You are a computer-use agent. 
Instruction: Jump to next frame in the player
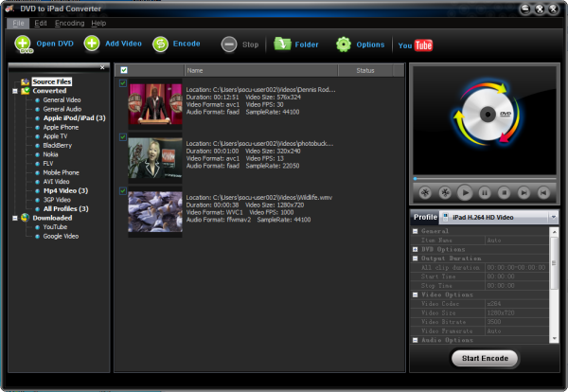point(524,193)
